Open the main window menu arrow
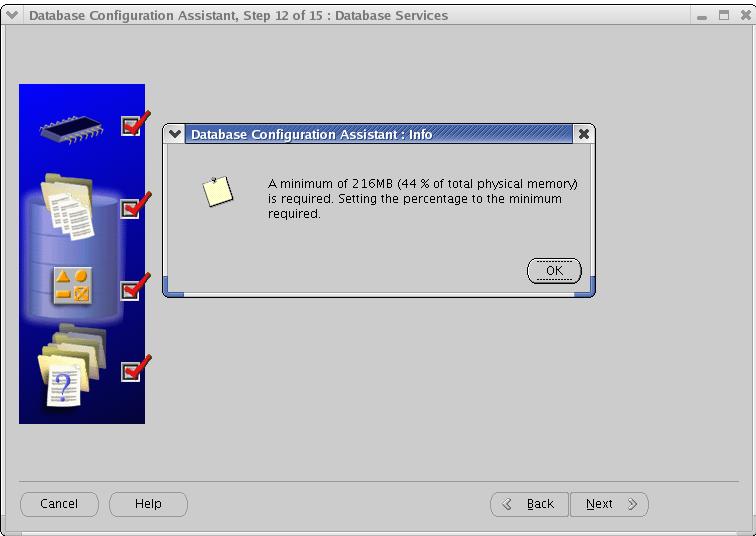The image size is (756, 536). coord(12,15)
